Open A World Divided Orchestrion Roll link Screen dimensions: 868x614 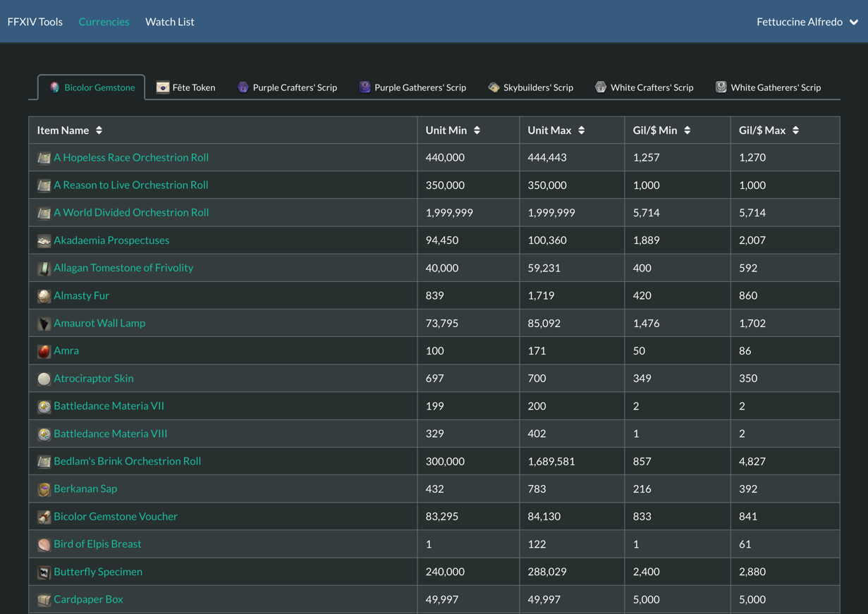(x=131, y=212)
